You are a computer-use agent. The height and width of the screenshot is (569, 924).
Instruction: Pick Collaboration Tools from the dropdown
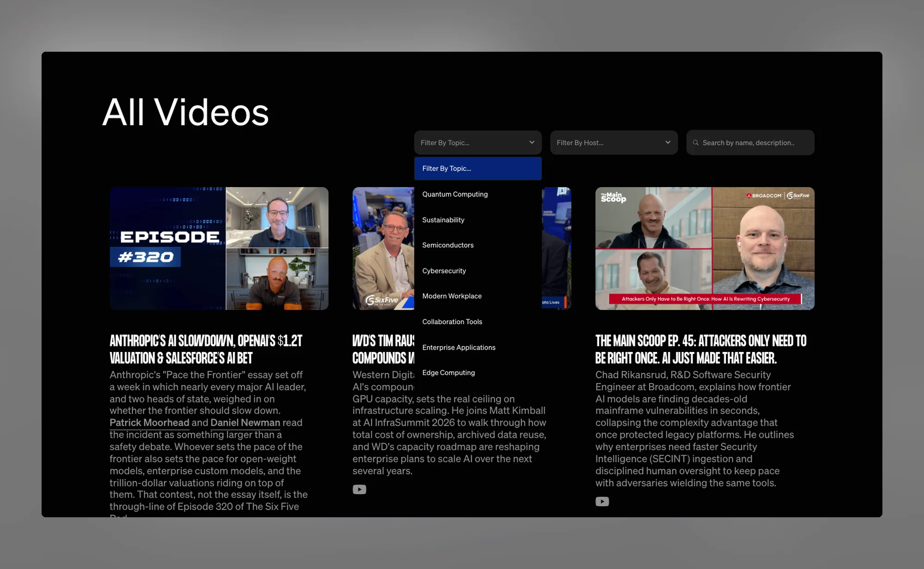point(478,322)
